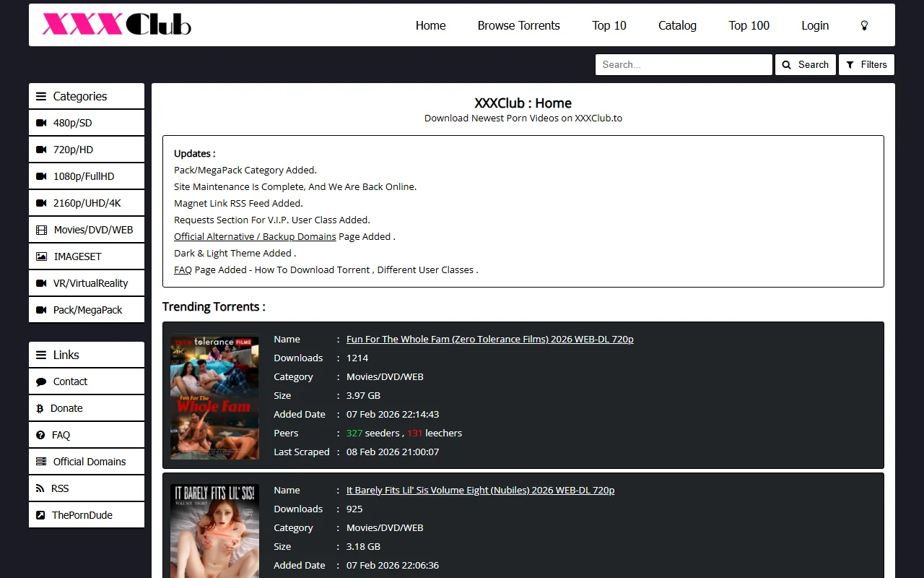924x578 pixels.
Task: Click the Links list icon
Action: [x=42, y=354]
